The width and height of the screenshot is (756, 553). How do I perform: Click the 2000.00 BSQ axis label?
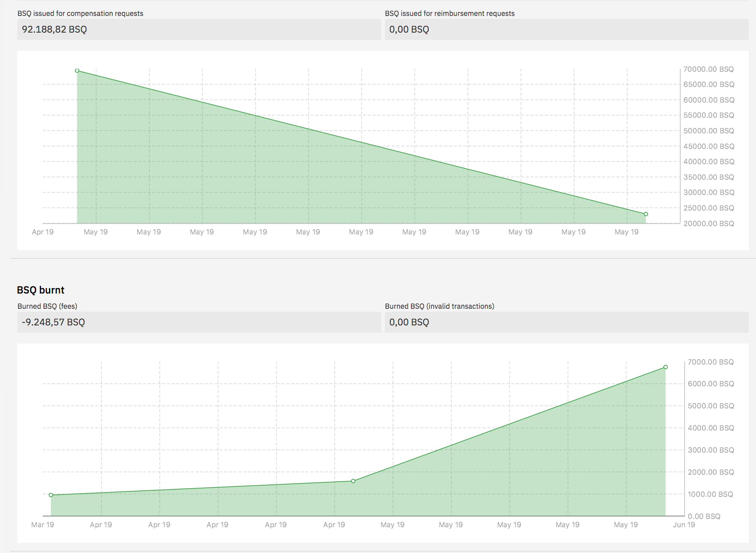[711, 472]
